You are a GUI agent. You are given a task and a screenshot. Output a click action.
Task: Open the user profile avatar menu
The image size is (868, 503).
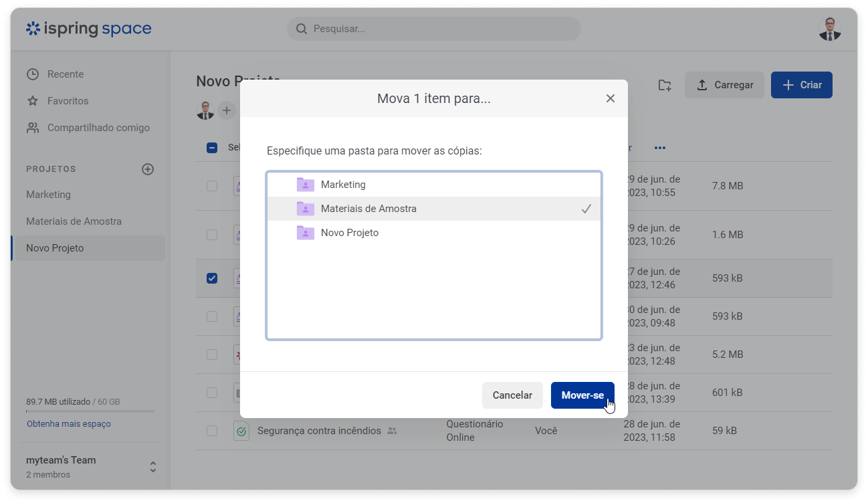830,29
